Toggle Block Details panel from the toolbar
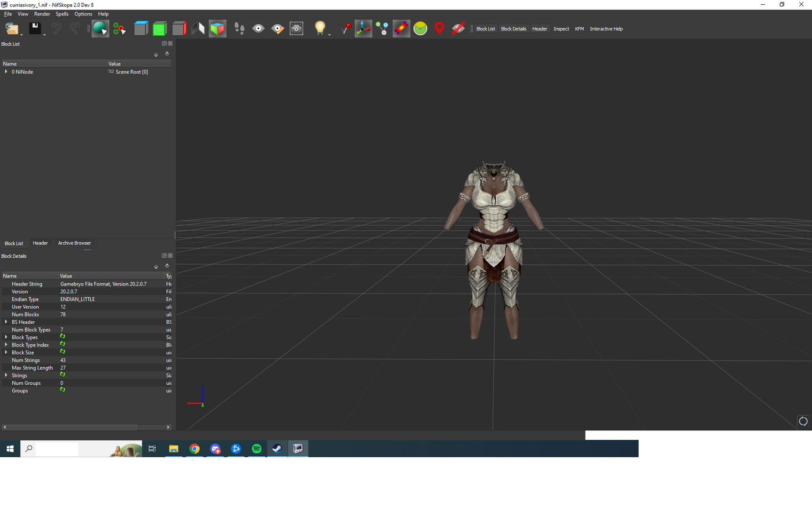The height and width of the screenshot is (508, 812). [x=514, y=29]
